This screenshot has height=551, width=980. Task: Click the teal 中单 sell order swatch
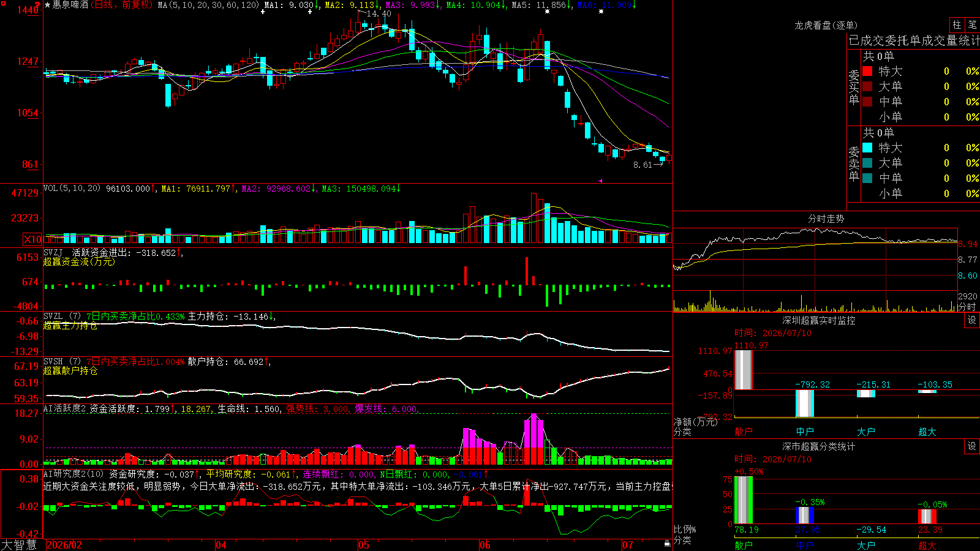point(867,178)
